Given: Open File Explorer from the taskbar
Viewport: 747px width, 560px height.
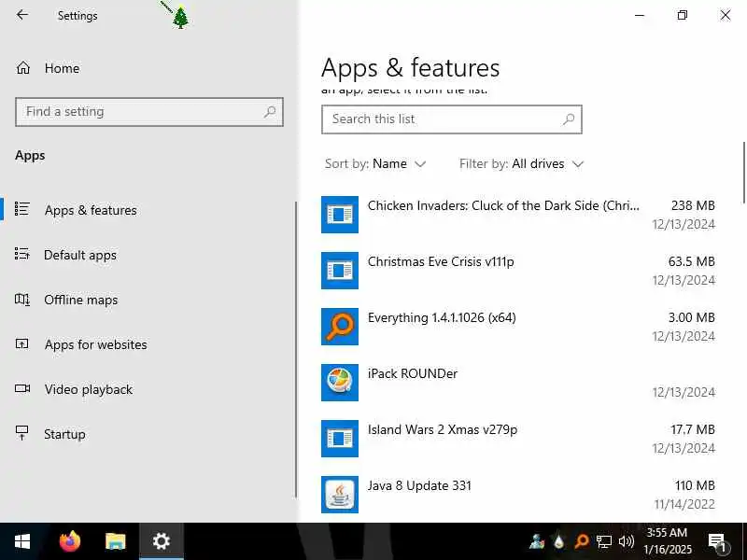Looking at the screenshot, I should pos(115,541).
